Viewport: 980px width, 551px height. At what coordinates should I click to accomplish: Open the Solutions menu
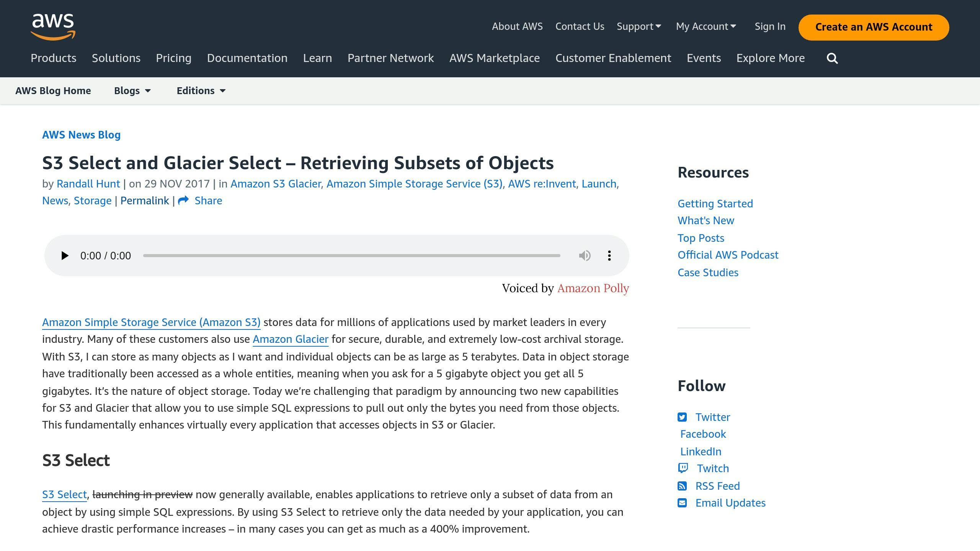pyautogui.click(x=116, y=58)
